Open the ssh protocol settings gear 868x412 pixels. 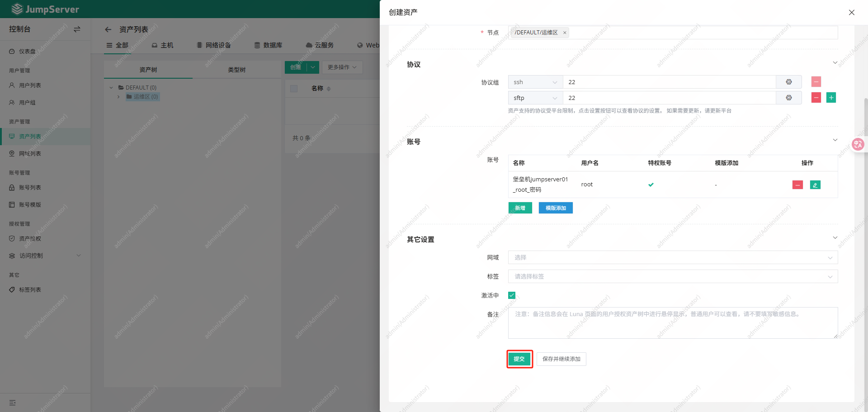[788, 82]
